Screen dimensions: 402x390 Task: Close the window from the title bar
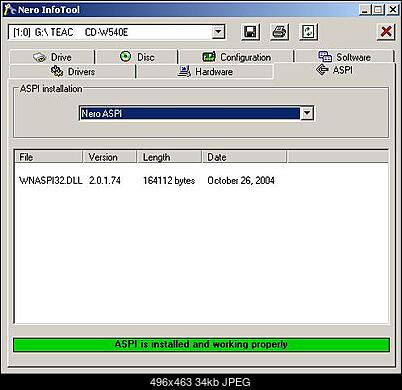click(x=392, y=10)
